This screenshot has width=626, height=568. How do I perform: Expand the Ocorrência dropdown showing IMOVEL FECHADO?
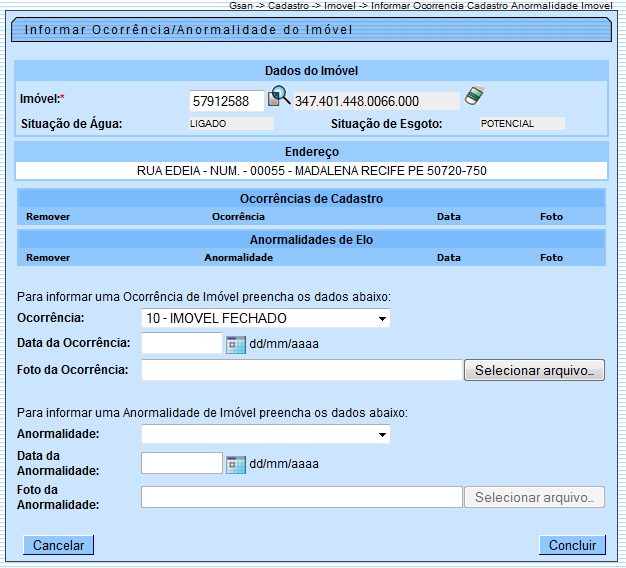tap(265, 319)
